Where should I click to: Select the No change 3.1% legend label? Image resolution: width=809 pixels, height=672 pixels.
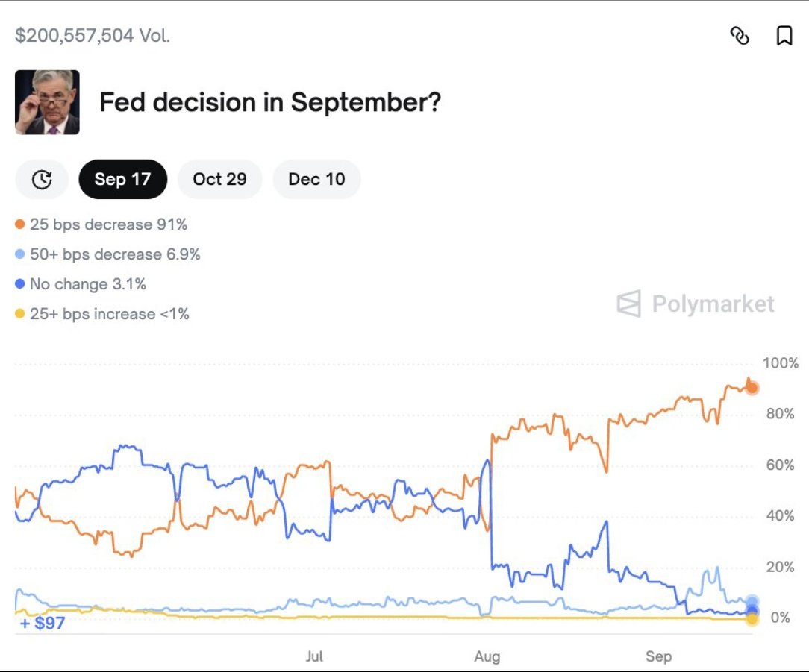88,284
